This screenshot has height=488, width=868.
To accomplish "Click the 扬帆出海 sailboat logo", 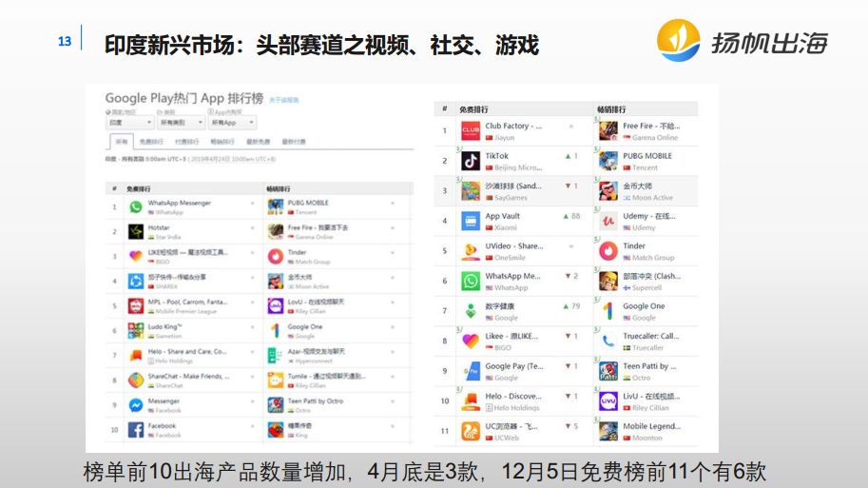I will [678, 40].
